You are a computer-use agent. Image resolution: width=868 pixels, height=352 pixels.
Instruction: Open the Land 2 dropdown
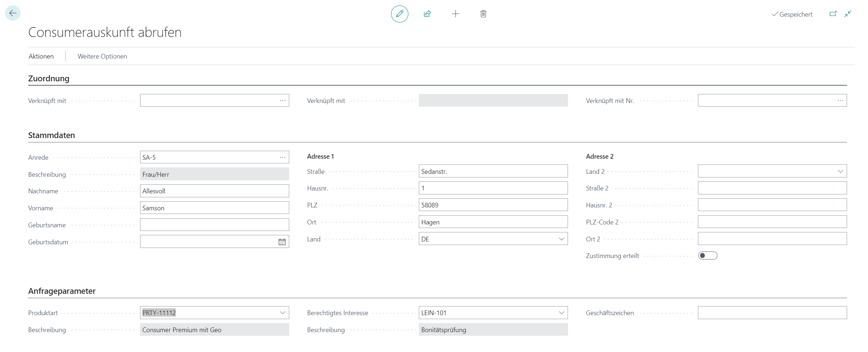point(840,171)
